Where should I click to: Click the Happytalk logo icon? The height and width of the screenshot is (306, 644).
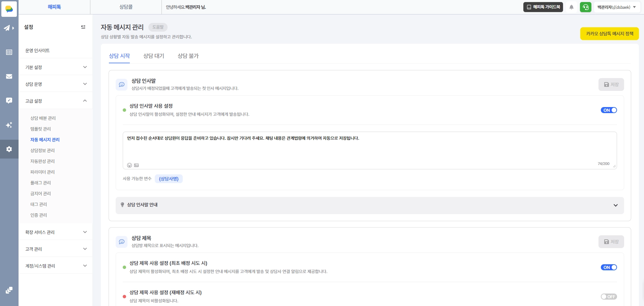9,9
